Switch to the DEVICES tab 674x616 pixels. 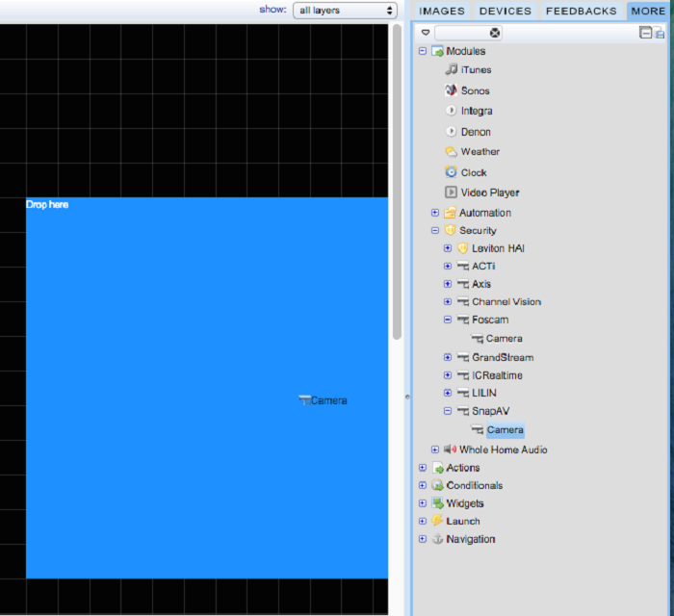tap(505, 11)
